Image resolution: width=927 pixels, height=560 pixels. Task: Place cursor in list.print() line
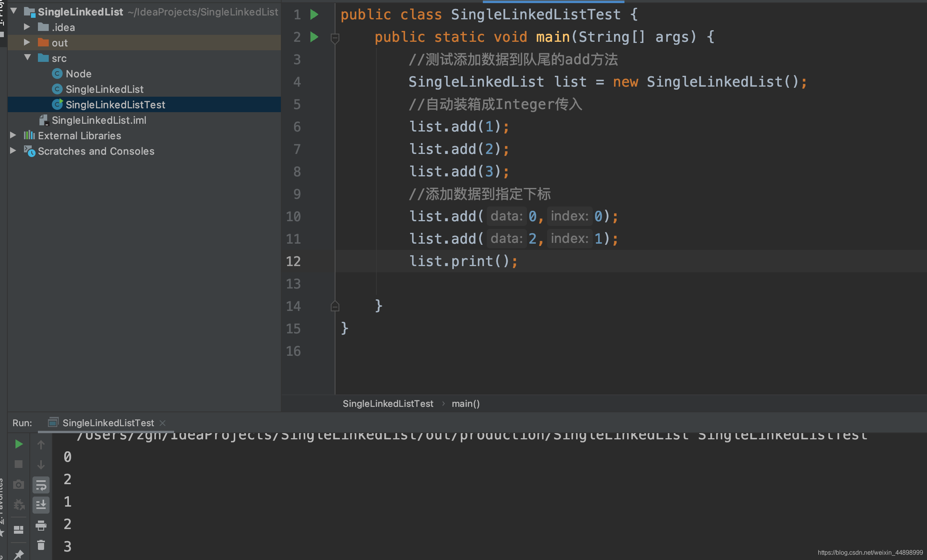(x=463, y=261)
